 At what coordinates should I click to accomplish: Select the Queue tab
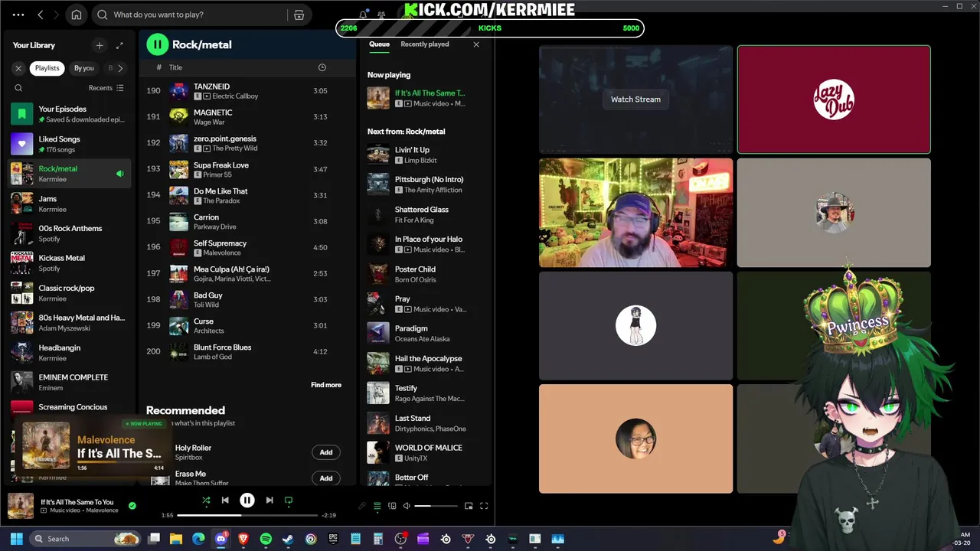pyautogui.click(x=379, y=44)
